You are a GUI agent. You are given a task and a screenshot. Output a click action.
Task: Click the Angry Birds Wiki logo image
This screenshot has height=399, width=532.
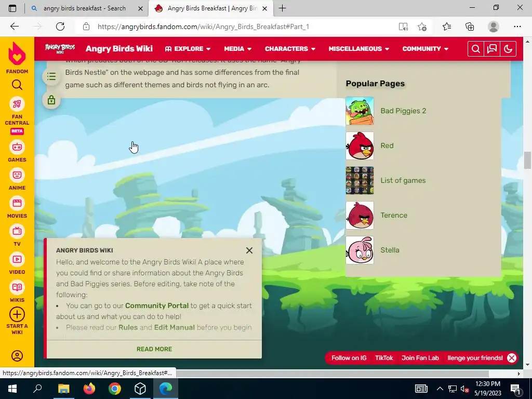(x=60, y=48)
